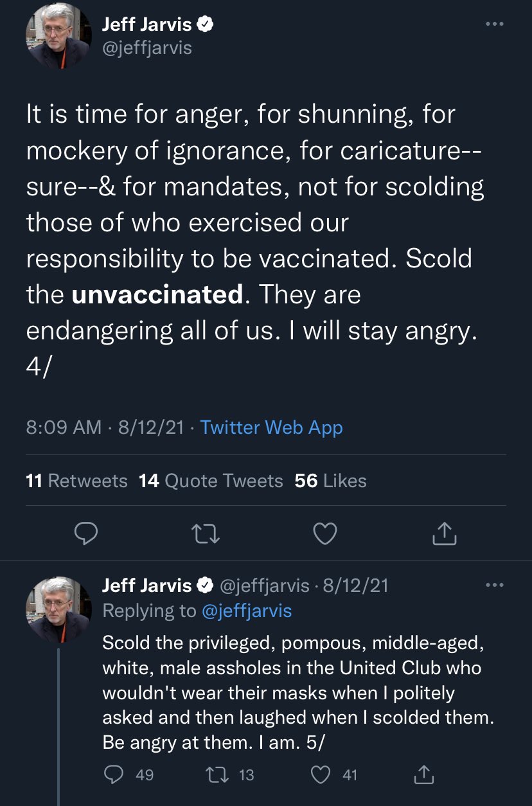Share the main tweet via share icon
This screenshot has height=806, width=532.
445,532
